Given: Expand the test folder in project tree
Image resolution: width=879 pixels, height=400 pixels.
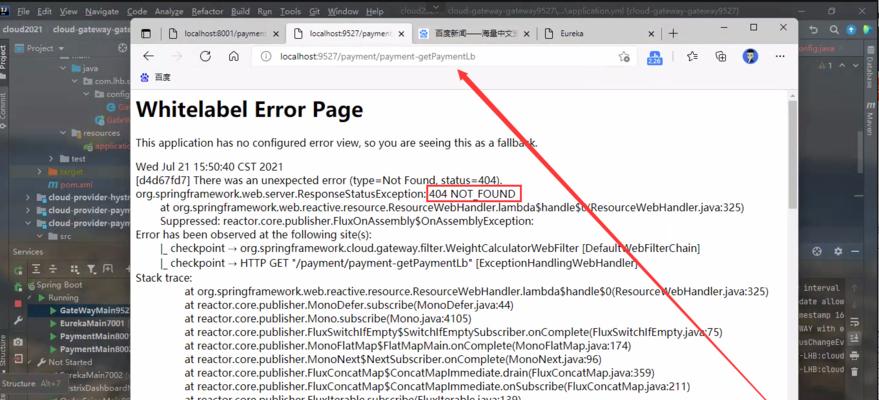Looking at the screenshot, I should pyautogui.click(x=50, y=159).
